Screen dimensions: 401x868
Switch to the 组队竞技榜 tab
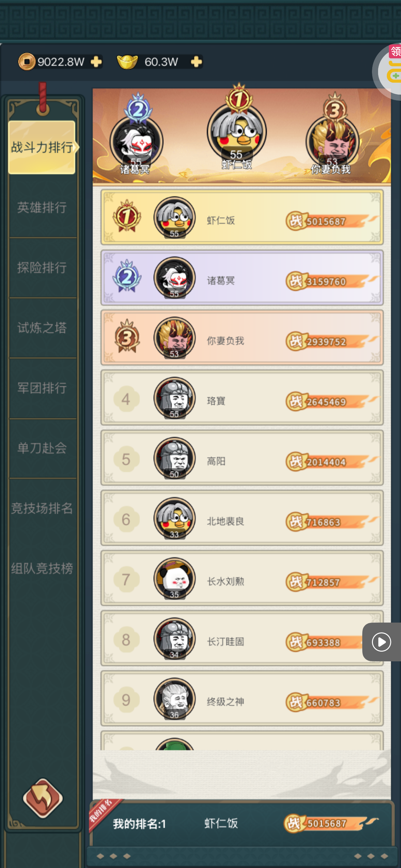(42, 568)
